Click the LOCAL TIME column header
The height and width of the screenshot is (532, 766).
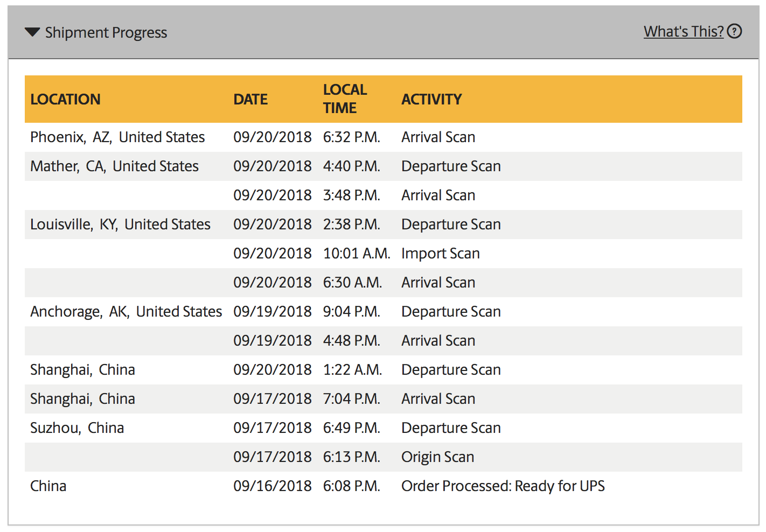coord(345,99)
